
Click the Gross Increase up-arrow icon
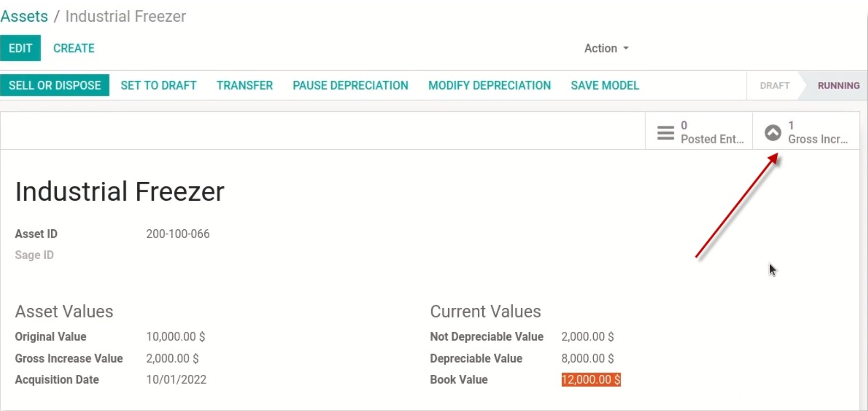[773, 133]
